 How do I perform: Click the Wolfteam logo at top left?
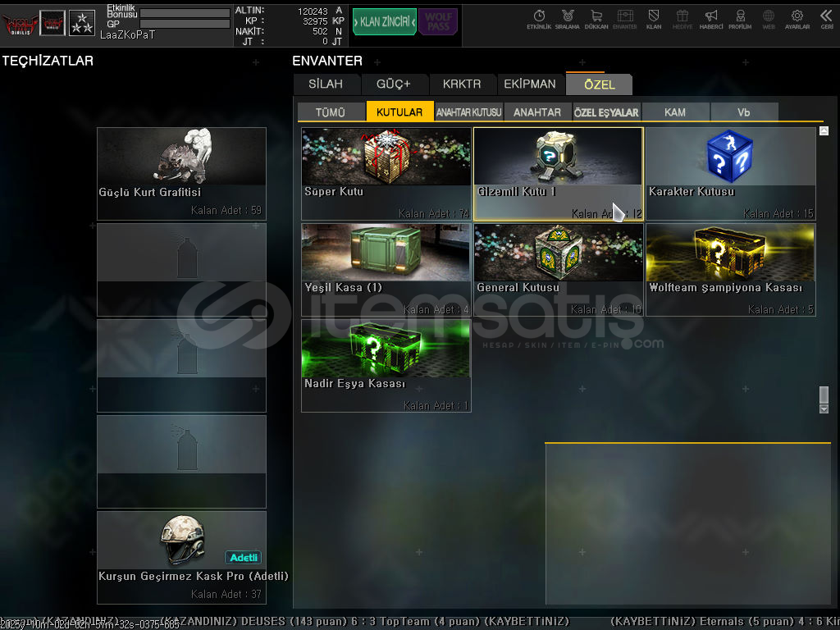tap(20, 24)
